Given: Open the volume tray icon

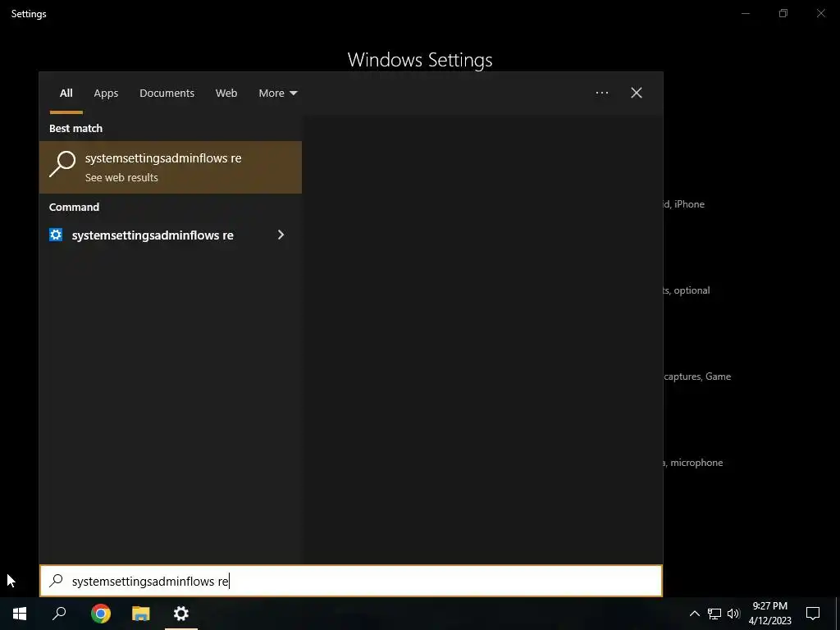Looking at the screenshot, I should point(733,614).
